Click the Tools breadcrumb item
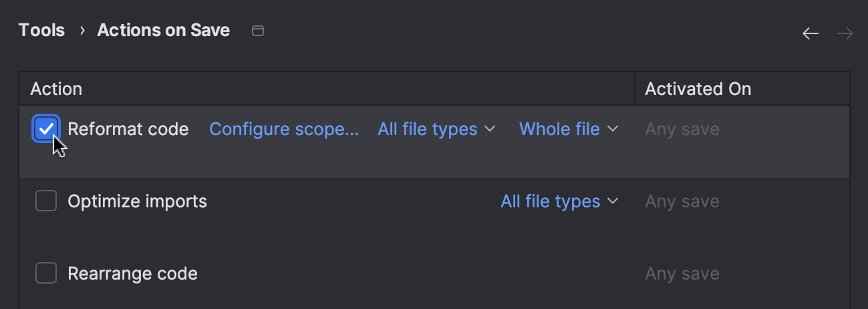The image size is (868, 309). 41,30
